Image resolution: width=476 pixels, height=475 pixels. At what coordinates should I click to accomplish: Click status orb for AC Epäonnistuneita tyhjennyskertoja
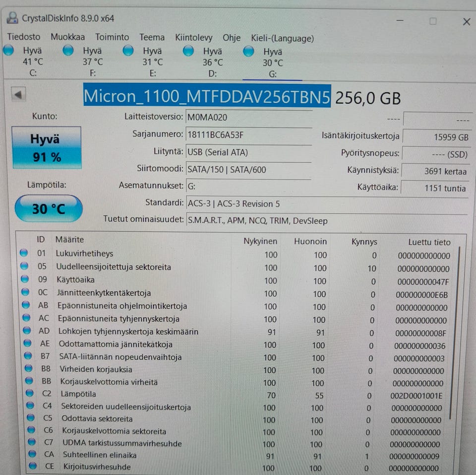coord(27,317)
